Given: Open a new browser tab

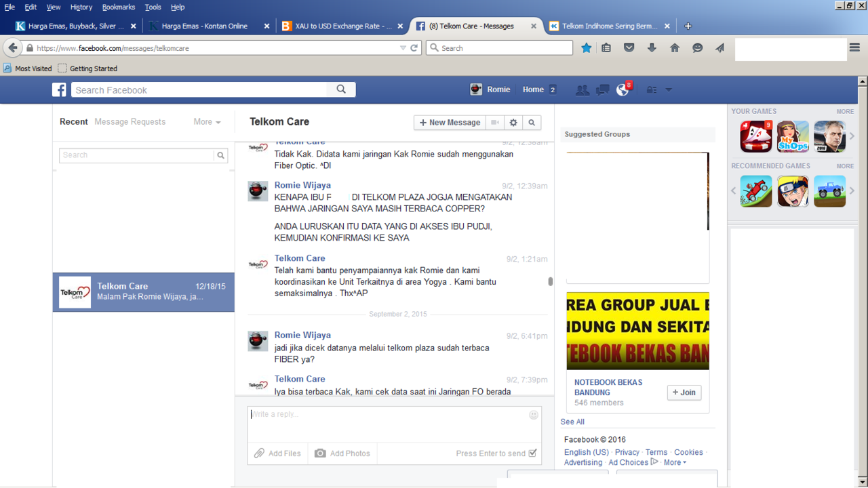Looking at the screenshot, I should (688, 26).
